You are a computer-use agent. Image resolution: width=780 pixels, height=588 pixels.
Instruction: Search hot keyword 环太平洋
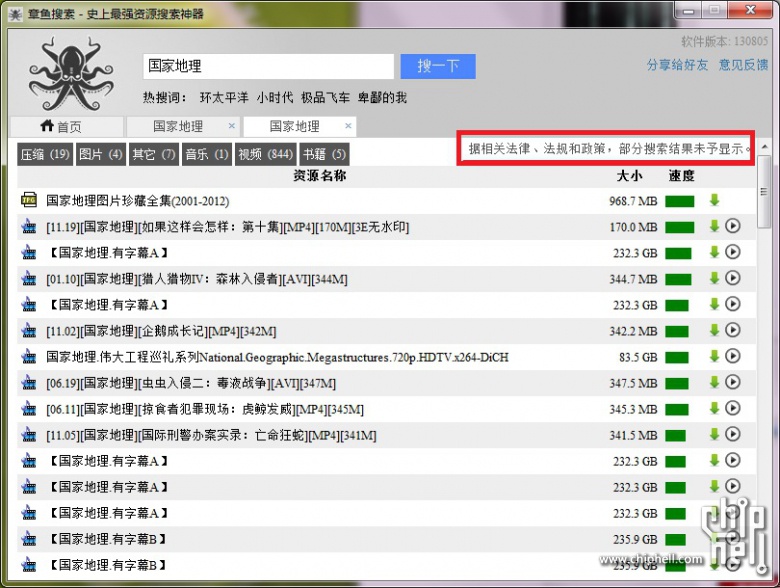[224, 98]
